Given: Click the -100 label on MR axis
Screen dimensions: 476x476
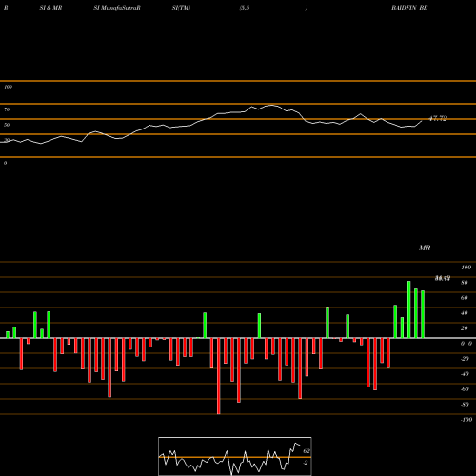Looking at the screenshot, I should [x=466, y=420].
